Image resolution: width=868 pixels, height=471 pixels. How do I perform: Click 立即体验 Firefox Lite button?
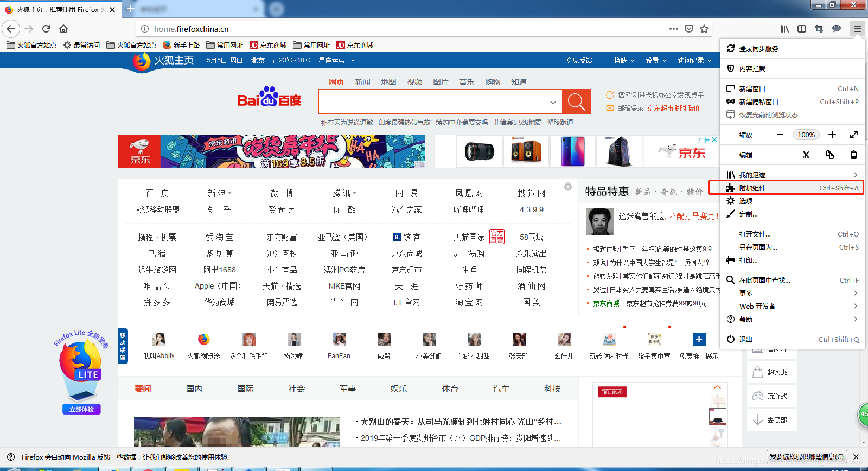(x=81, y=409)
